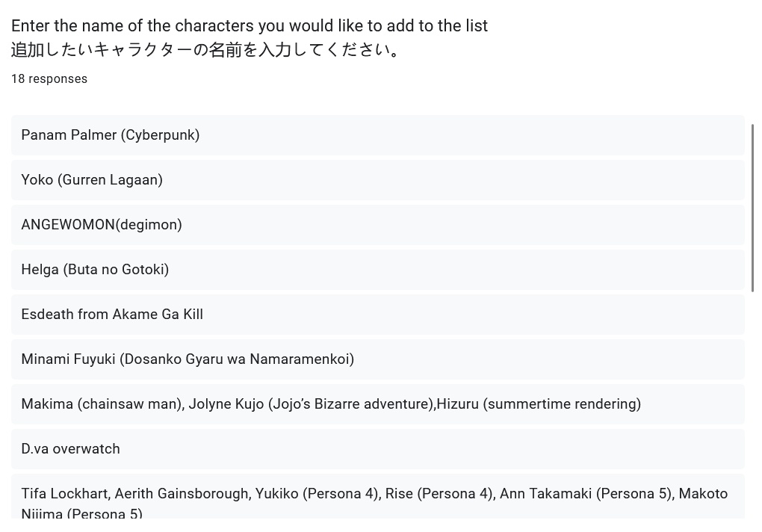Click the Yukiko (Persona 4) text
This screenshot has height=532, width=762.
tap(317, 494)
